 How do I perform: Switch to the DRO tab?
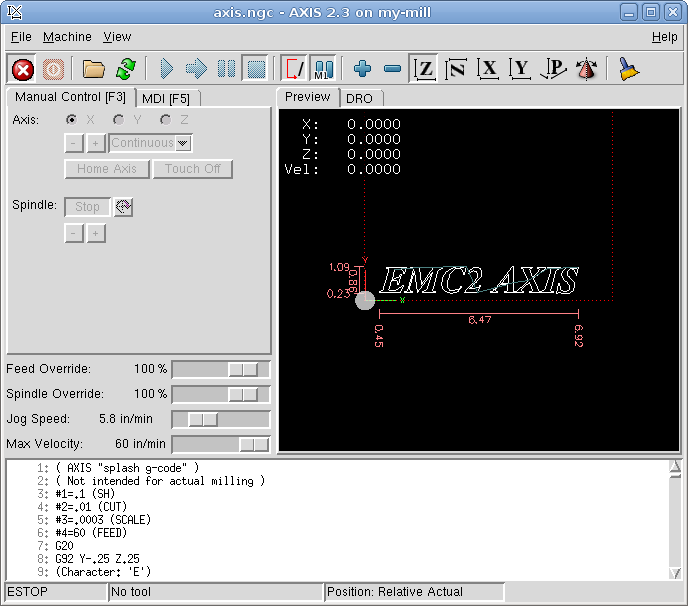[358, 98]
